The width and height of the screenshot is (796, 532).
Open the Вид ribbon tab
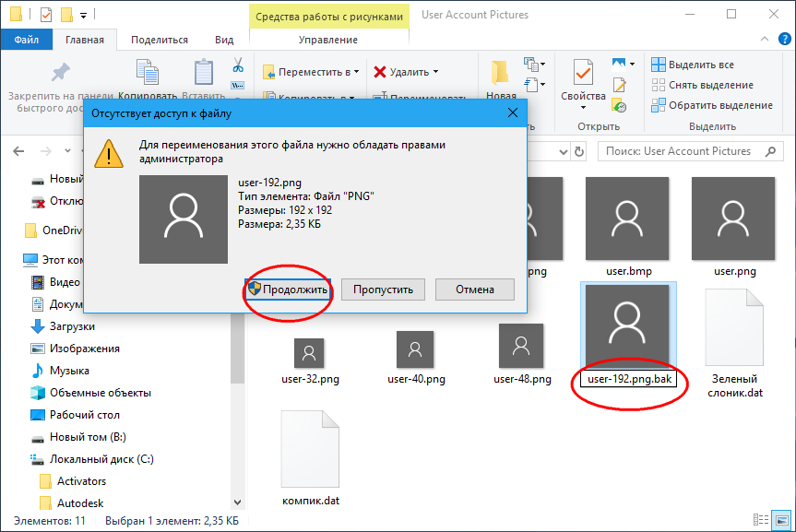(x=224, y=40)
